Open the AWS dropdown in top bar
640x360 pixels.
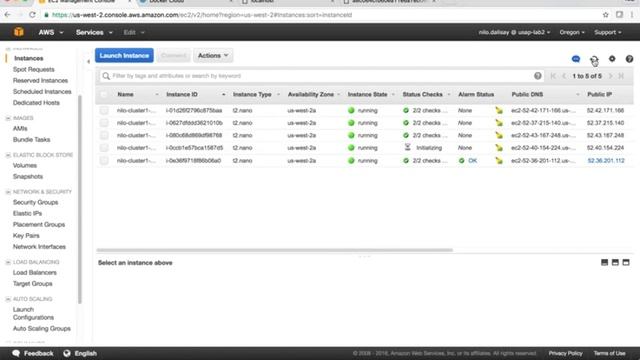point(51,32)
